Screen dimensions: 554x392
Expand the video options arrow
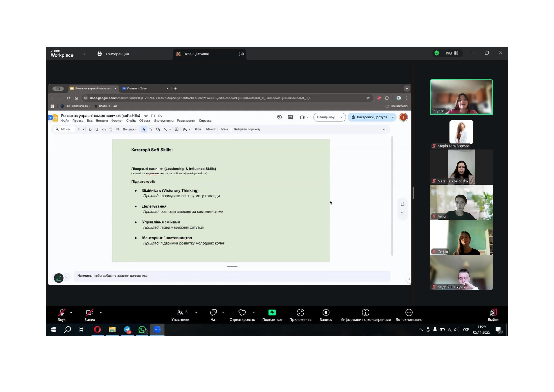[101, 313]
